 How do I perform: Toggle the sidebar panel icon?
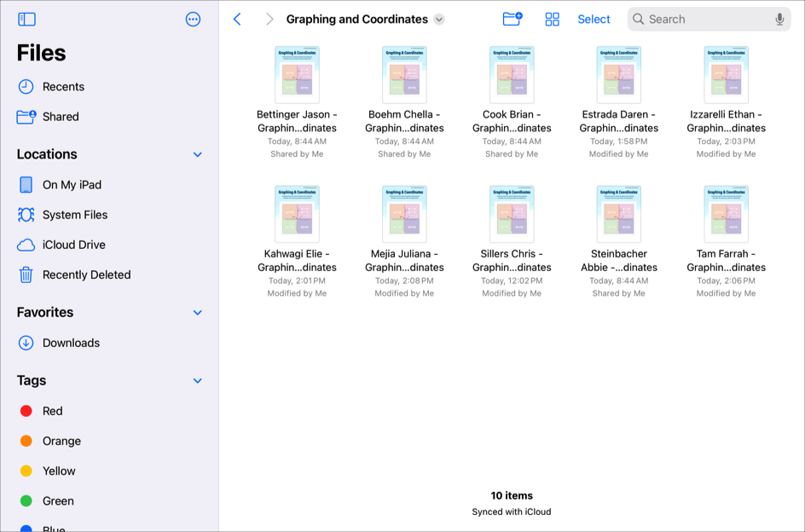26,19
